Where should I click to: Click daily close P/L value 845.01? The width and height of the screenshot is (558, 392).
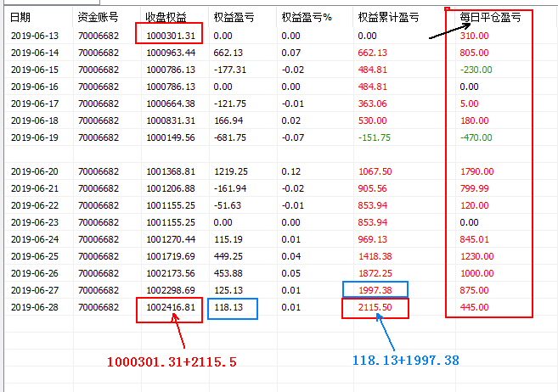[475, 239]
